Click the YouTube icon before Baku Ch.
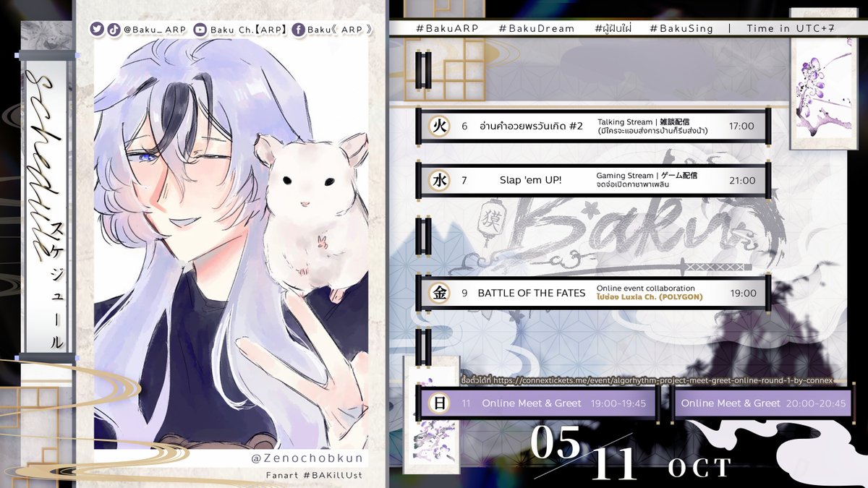This screenshot has height=488, width=868. tap(200, 30)
